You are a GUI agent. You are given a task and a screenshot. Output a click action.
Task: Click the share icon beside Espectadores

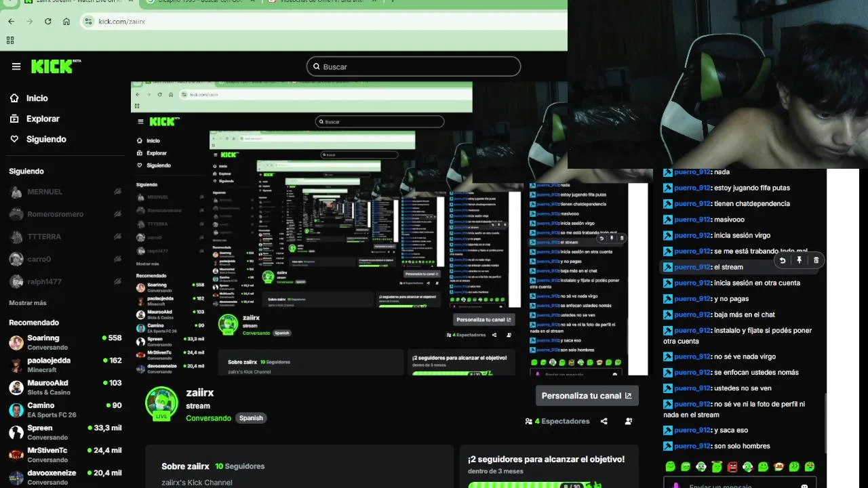[x=604, y=421]
